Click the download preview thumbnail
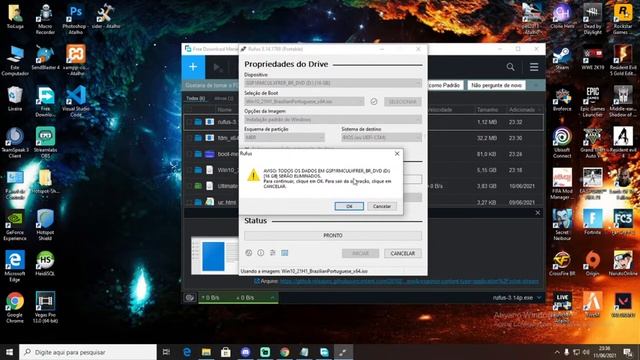640x360 pixels. coord(215,256)
